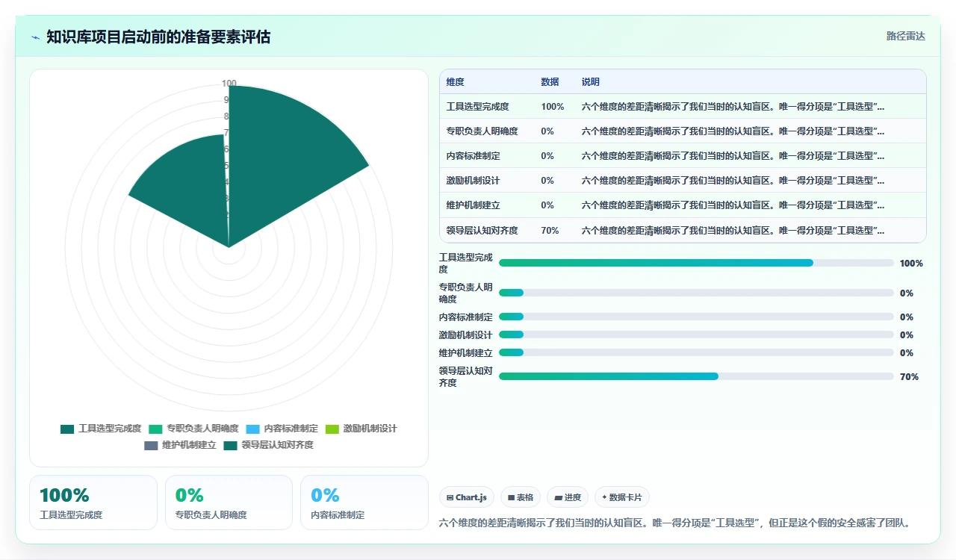
Task: Click the lightning icon beside the title
Action: coord(36,37)
